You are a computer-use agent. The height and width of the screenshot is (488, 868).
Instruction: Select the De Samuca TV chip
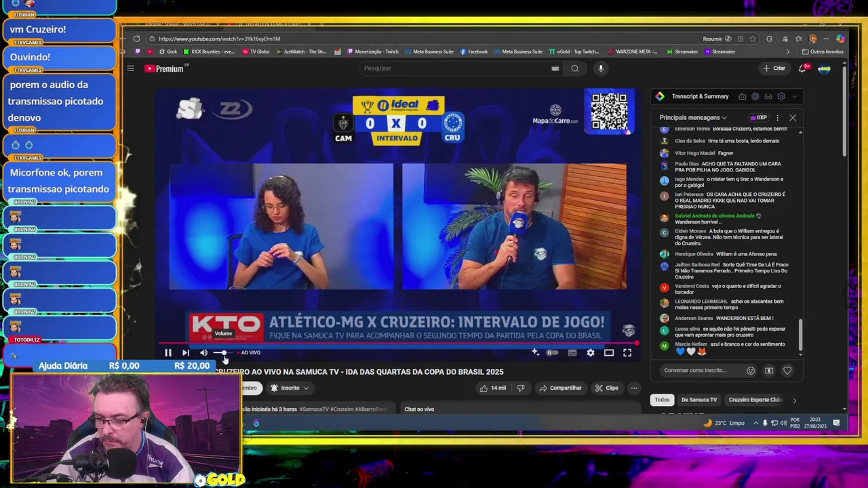coord(698,400)
